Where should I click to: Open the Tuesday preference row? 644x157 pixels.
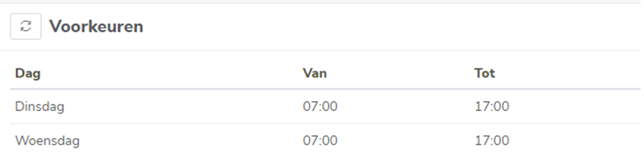pyautogui.click(x=325, y=107)
